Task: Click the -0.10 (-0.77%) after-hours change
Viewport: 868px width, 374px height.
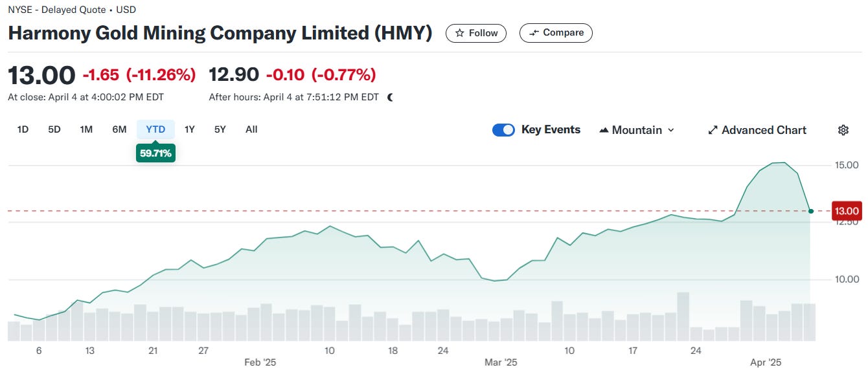Action: pos(321,75)
